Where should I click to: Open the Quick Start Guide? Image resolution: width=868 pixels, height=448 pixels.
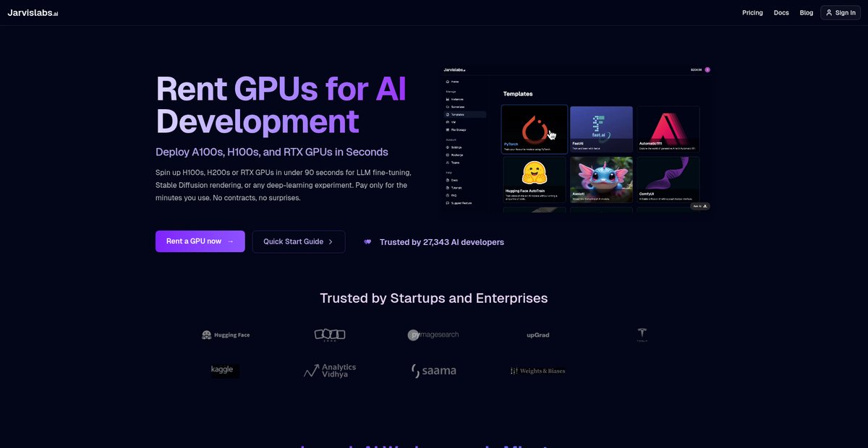(x=298, y=241)
